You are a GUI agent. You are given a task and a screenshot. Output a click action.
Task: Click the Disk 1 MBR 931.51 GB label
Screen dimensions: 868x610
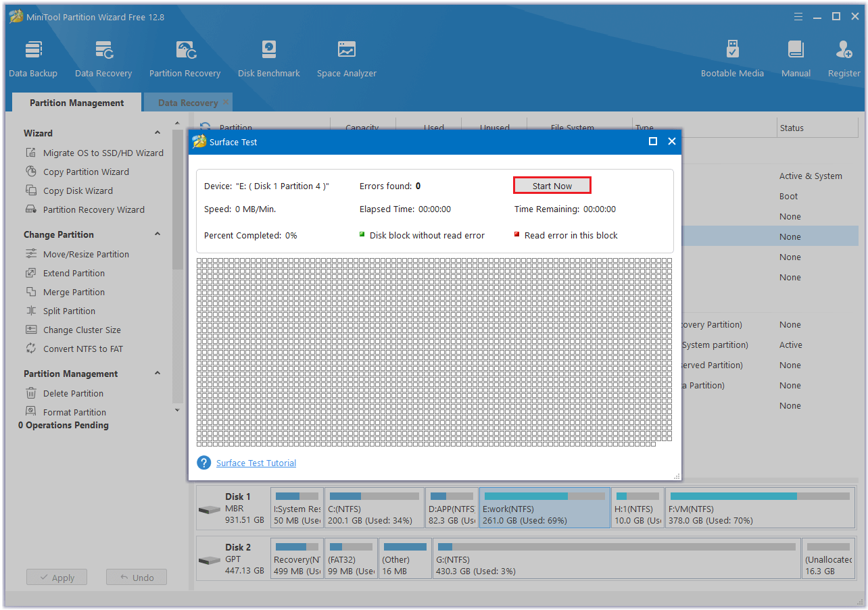pyautogui.click(x=245, y=508)
